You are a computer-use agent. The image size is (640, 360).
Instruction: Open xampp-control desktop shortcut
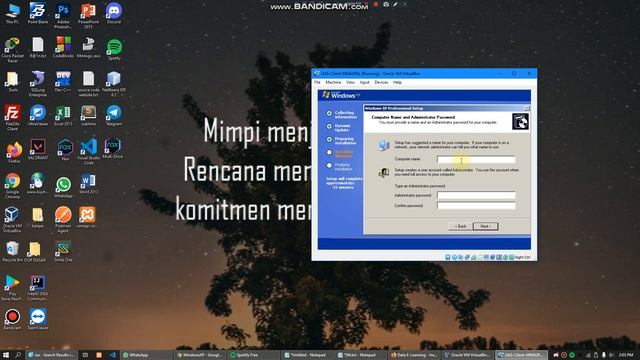click(x=88, y=217)
